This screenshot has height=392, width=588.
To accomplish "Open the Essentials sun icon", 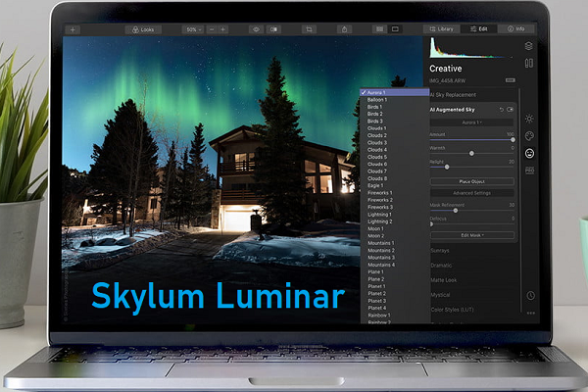I will (529, 119).
